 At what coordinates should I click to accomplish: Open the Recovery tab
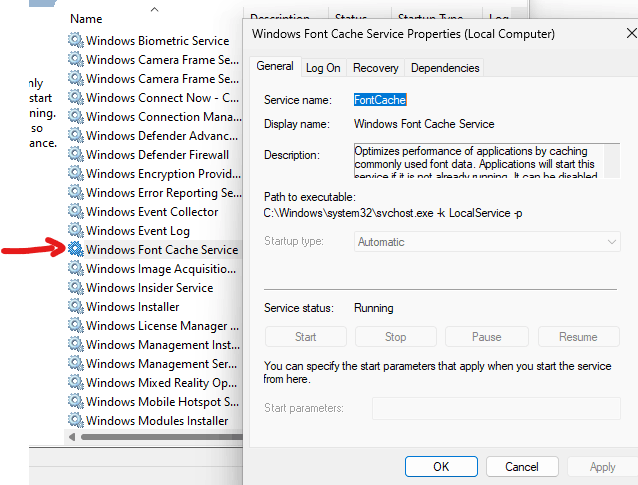[376, 68]
